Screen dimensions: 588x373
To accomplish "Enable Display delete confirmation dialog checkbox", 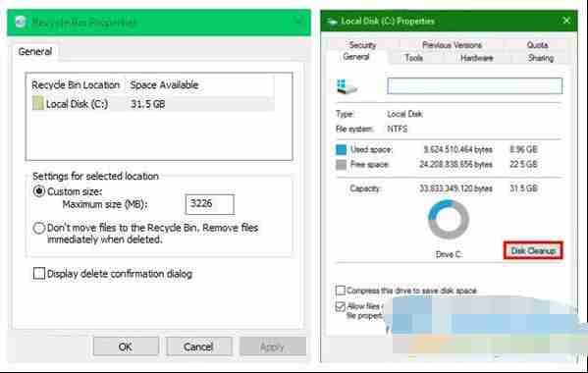I will tap(39, 274).
